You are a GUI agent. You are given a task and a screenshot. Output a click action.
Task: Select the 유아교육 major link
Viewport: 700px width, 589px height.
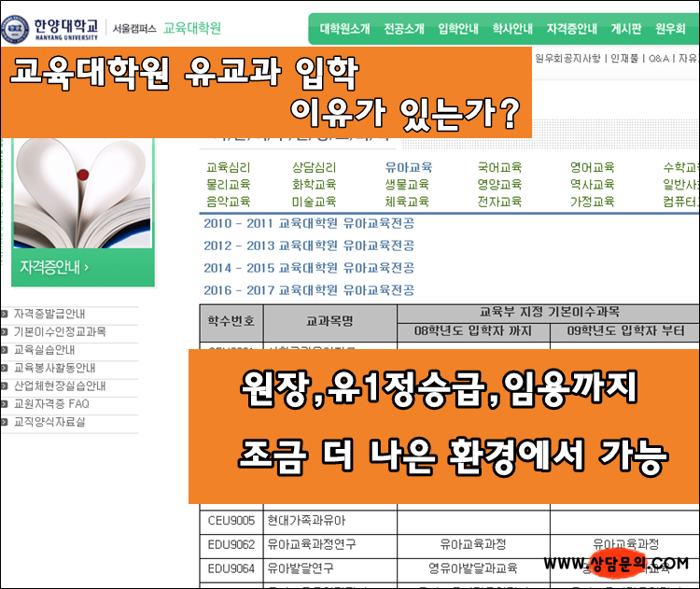(x=408, y=168)
